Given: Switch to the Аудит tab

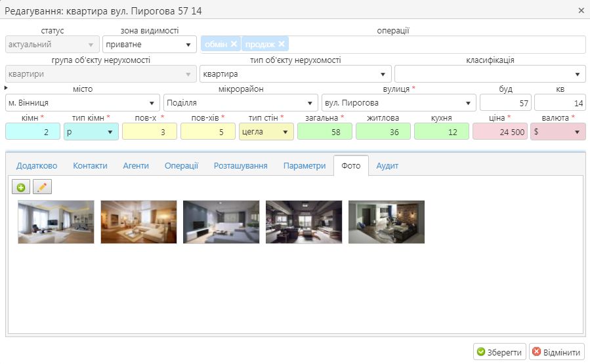Looking at the screenshot, I should 387,165.
